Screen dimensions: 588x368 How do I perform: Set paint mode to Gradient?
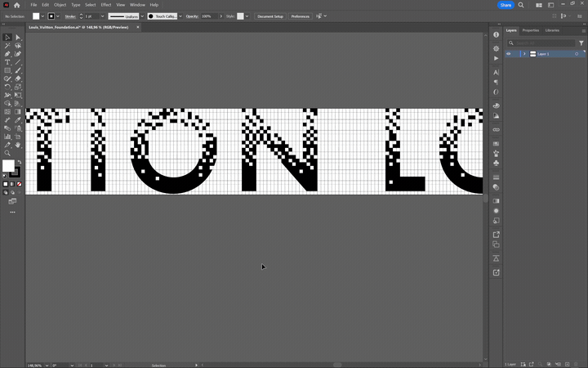pyautogui.click(x=12, y=184)
